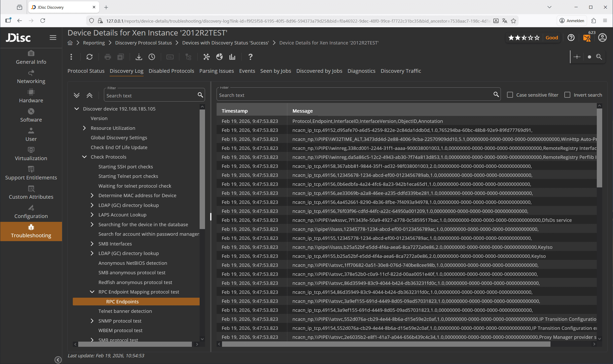Open the bar chart view
This screenshot has height=364, width=613.
(232, 57)
